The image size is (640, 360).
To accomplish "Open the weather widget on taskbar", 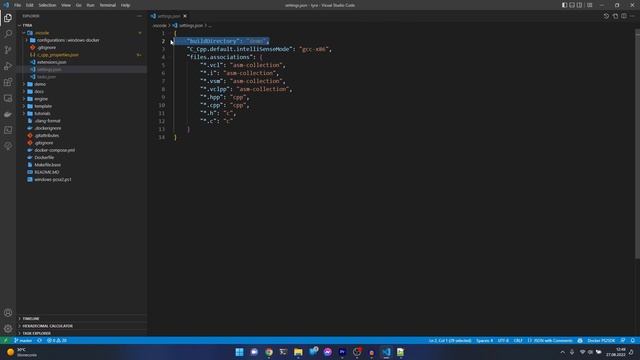I will (x=22, y=352).
